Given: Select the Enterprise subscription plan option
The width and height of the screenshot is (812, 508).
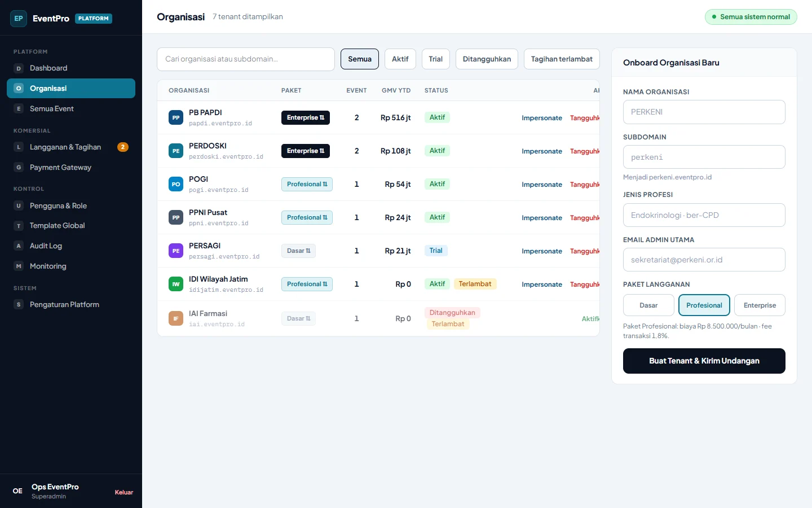Looking at the screenshot, I should click(x=760, y=305).
